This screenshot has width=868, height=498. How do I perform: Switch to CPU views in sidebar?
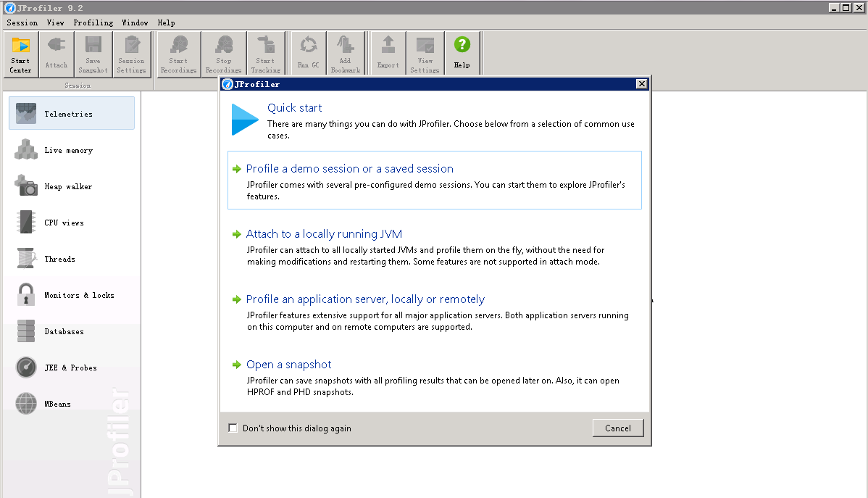[72, 223]
